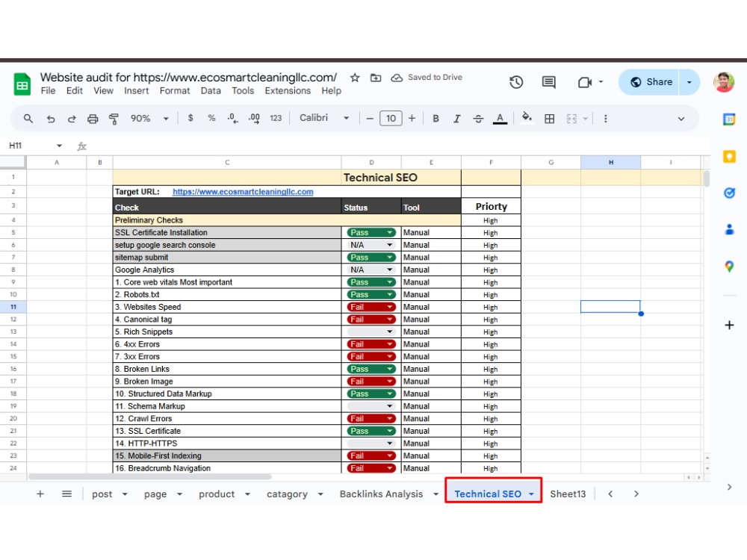This screenshot has width=747, height=560.
Task: Open the Name box dropdown arrow
Action: click(59, 146)
